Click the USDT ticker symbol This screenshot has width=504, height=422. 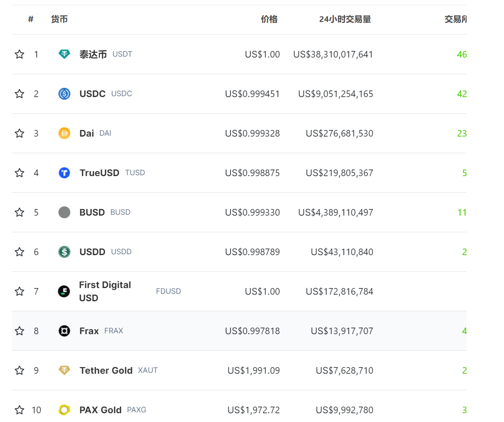pyautogui.click(x=122, y=54)
